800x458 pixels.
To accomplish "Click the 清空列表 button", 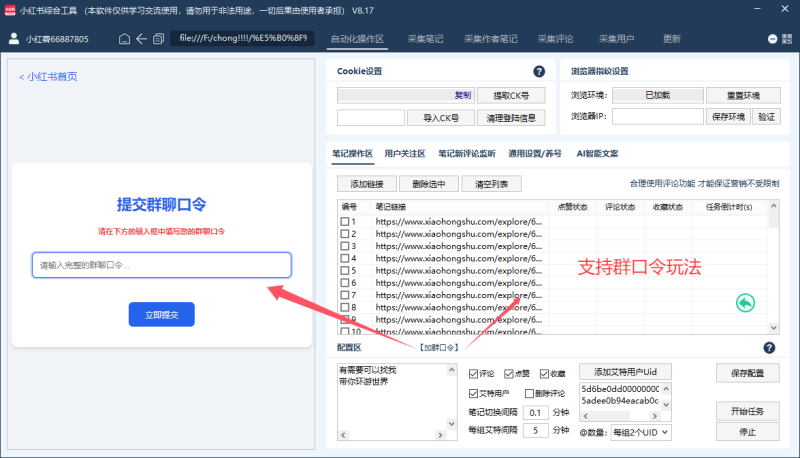I will [x=491, y=184].
